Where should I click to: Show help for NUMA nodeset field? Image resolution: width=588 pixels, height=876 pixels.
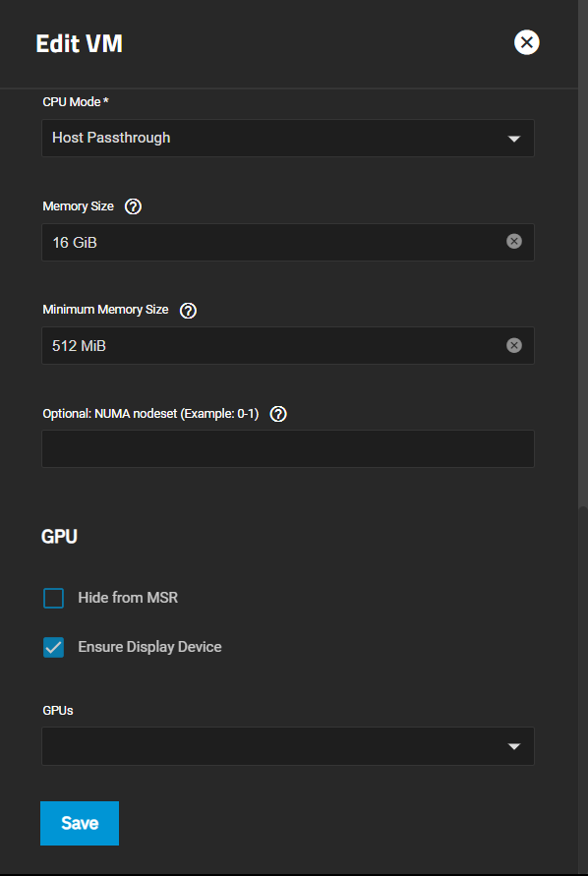coord(278,414)
